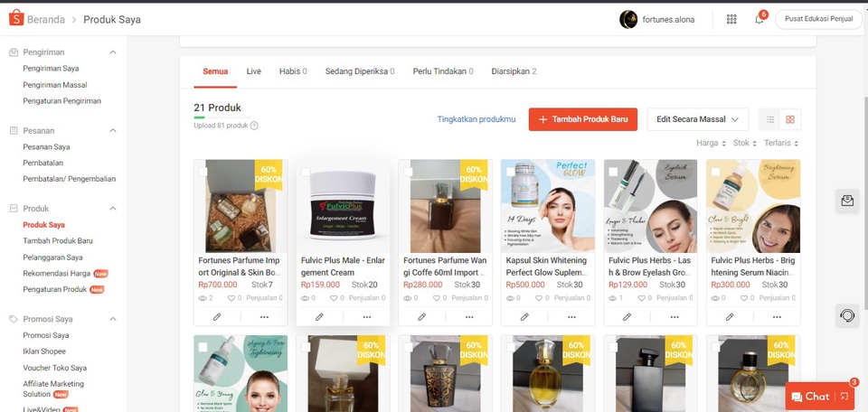Open Kapsul Perfect Glow product thumbnail
868x412 pixels.
(x=548, y=206)
